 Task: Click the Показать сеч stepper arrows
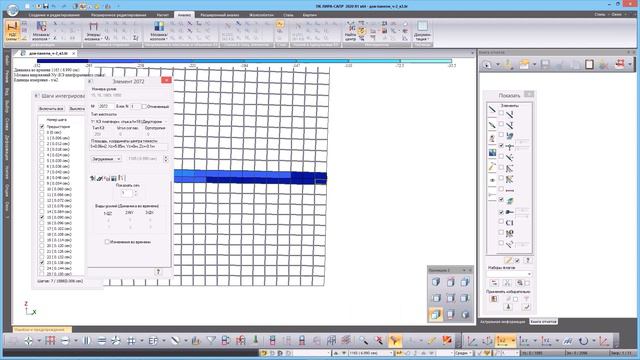pos(136,193)
